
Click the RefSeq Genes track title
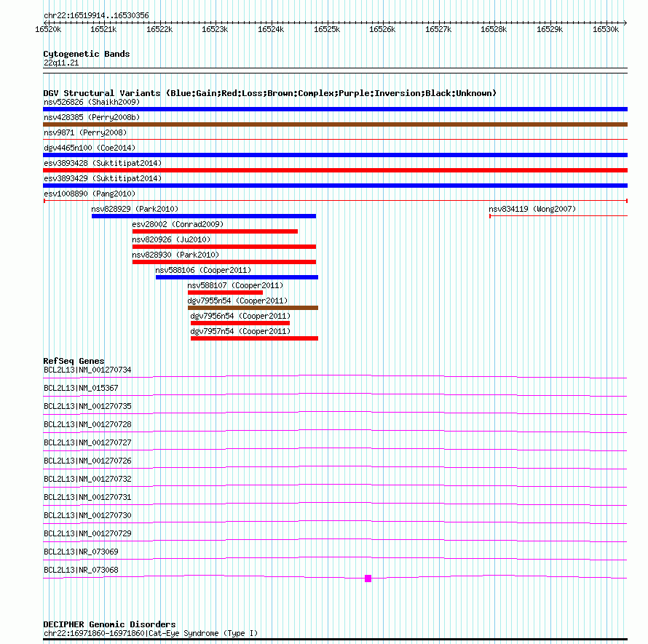click(74, 361)
